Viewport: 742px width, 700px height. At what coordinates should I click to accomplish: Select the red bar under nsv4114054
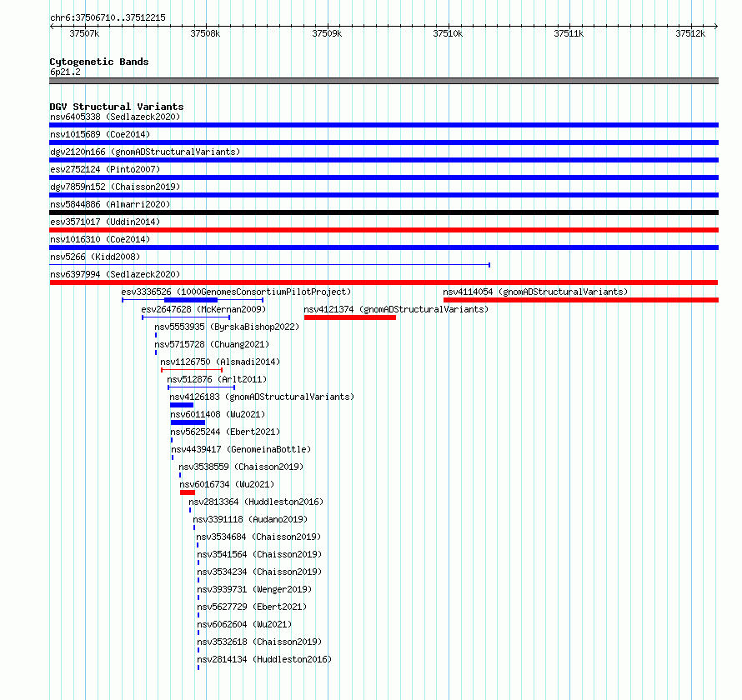tap(581, 300)
